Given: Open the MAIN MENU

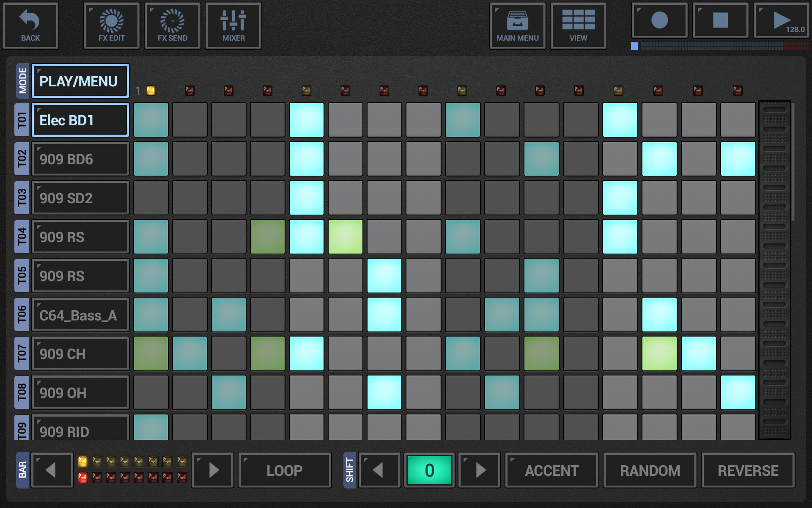Looking at the screenshot, I should click(x=517, y=25).
